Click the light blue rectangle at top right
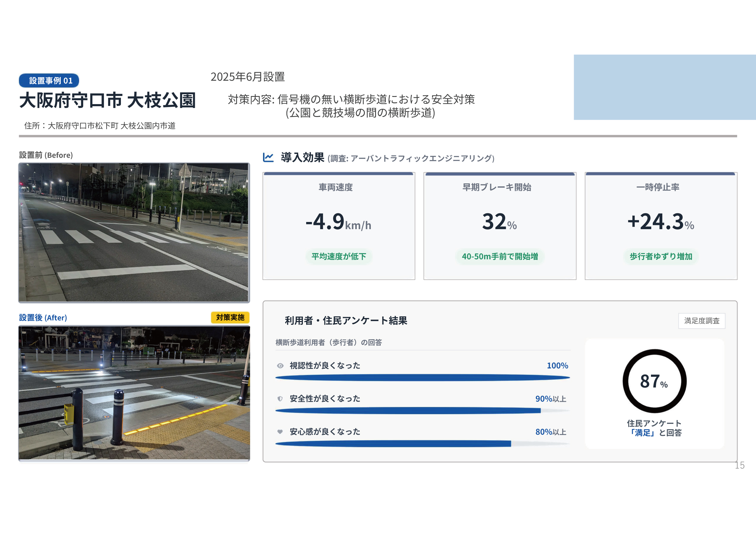 coord(664,87)
